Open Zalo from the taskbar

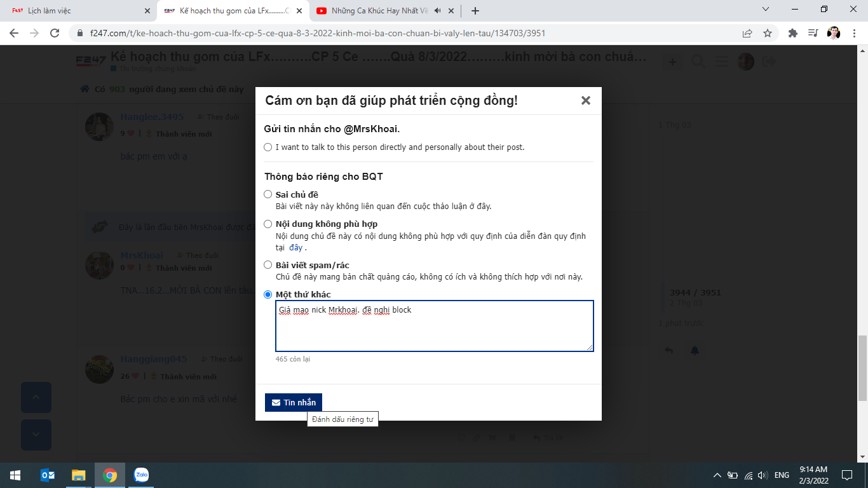(x=141, y=475)
